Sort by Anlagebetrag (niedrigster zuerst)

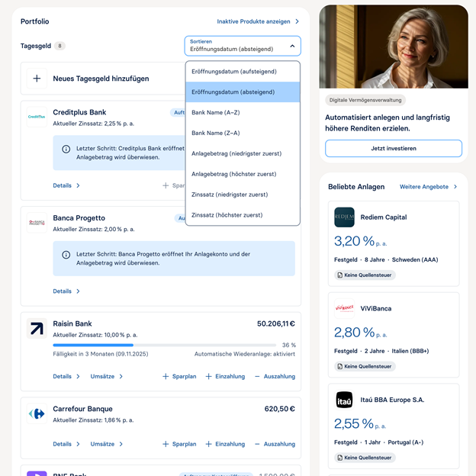(243, 153)
